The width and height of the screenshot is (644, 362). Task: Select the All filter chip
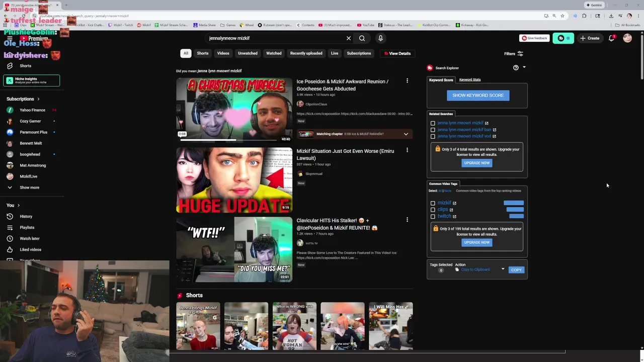(186, 53)
